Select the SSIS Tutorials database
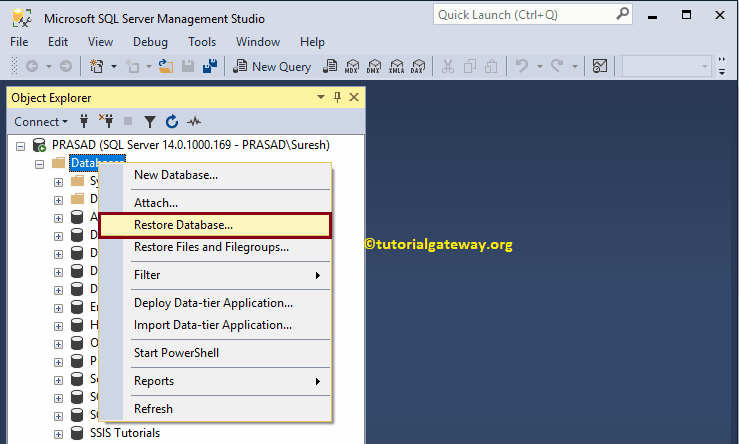 [125, 433]
